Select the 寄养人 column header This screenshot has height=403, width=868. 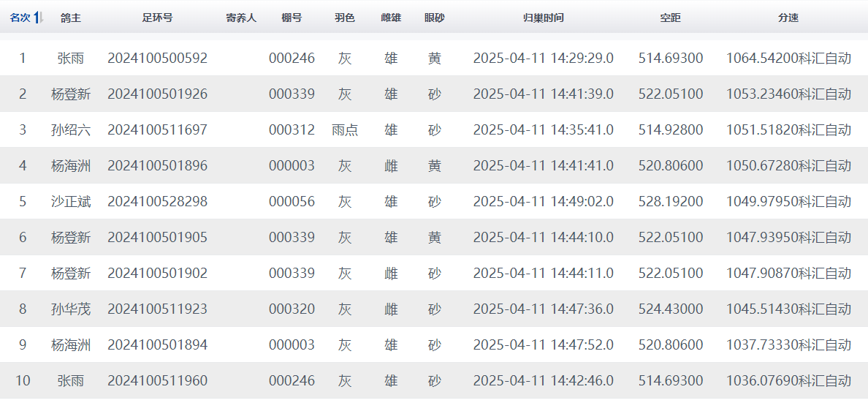(x=241, y=18)
